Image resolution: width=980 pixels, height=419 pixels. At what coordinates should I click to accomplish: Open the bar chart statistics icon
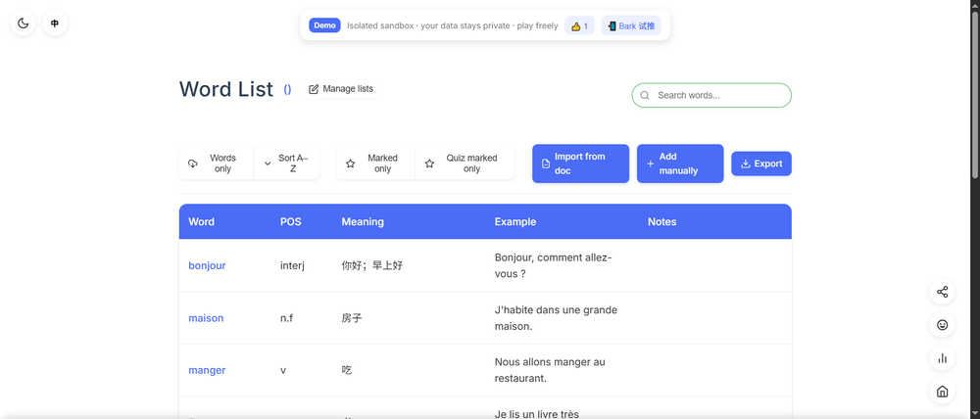pos(942,358)
